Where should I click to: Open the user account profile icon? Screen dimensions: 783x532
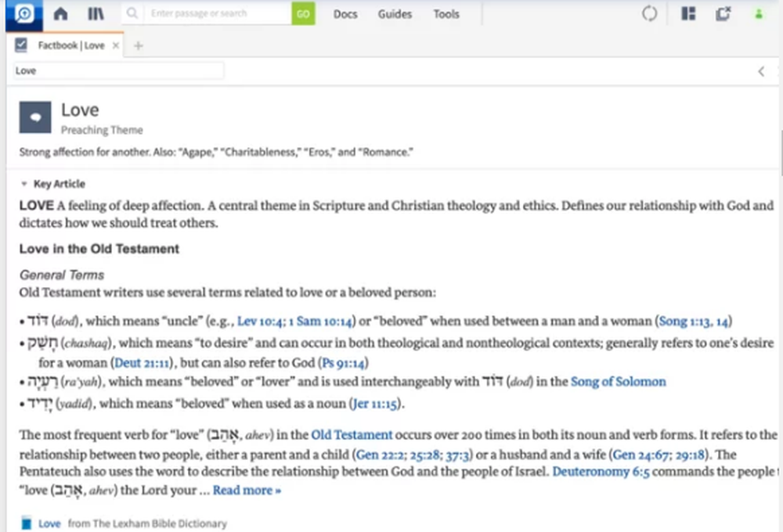tap(759, 14)
